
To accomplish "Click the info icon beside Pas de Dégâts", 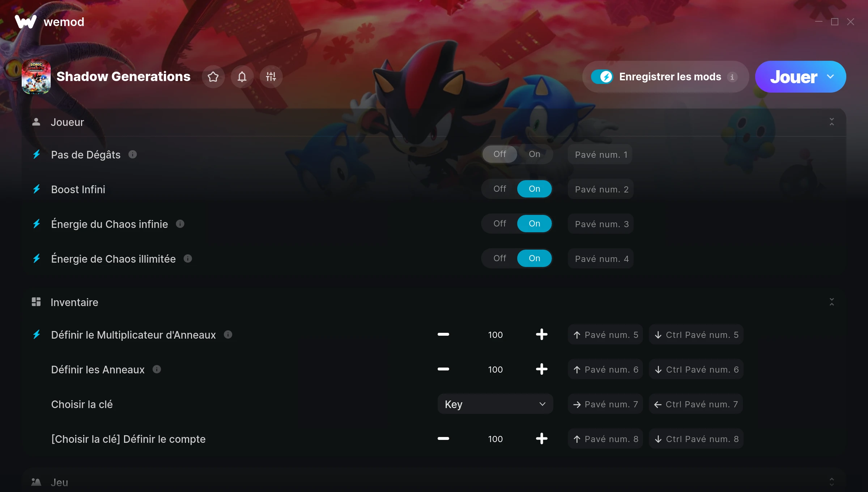I will click(x=133, y=154).
